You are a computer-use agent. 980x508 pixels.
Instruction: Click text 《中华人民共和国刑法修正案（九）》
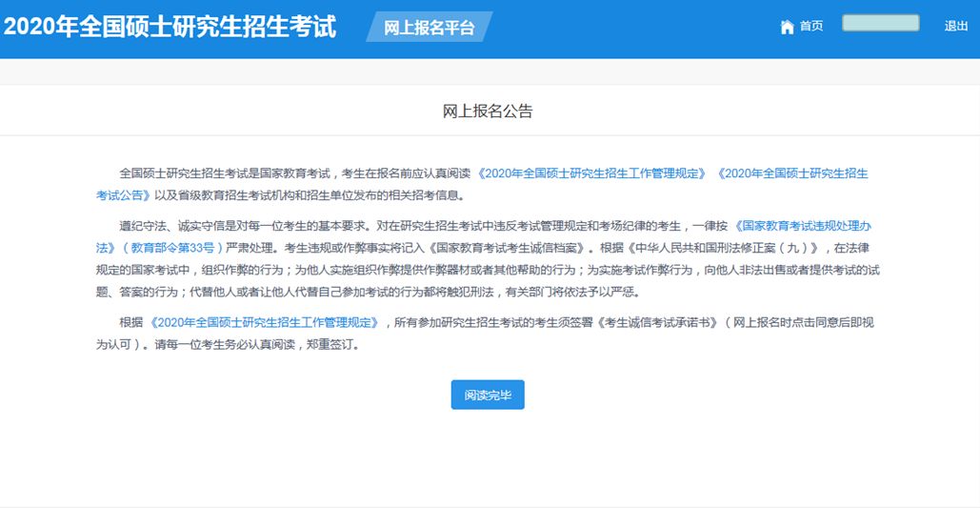723,247
